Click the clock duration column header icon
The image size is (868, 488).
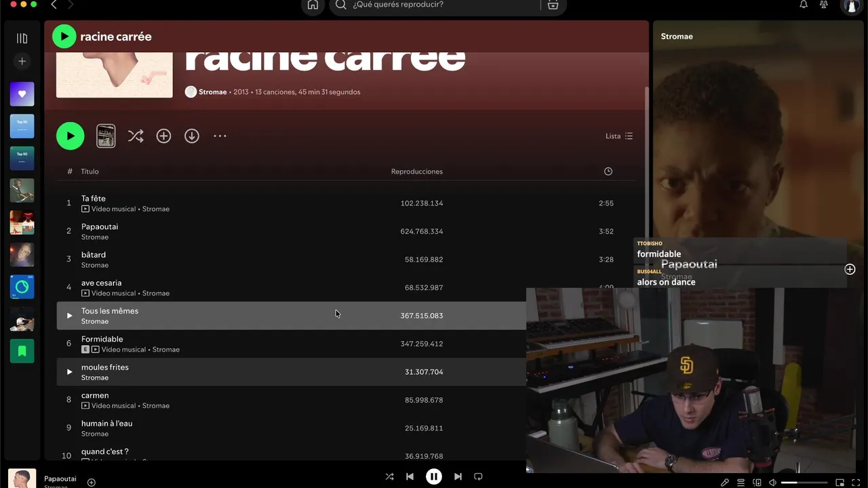click(608, 171)
